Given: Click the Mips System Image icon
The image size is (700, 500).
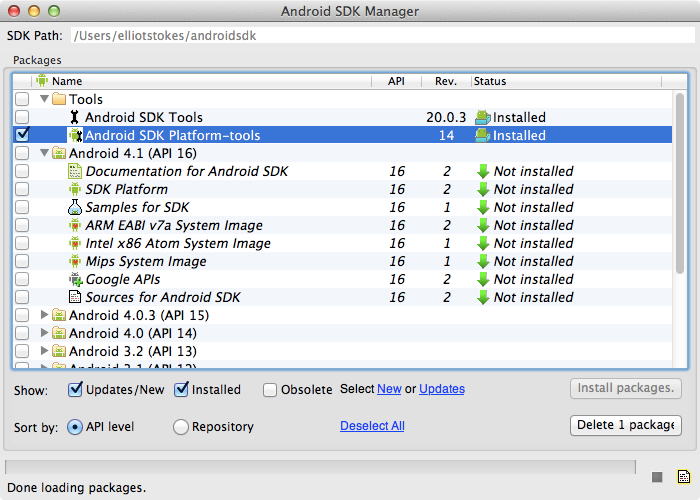Looking at the screenshot, I should pyautogui.click(x=75, y=261).
